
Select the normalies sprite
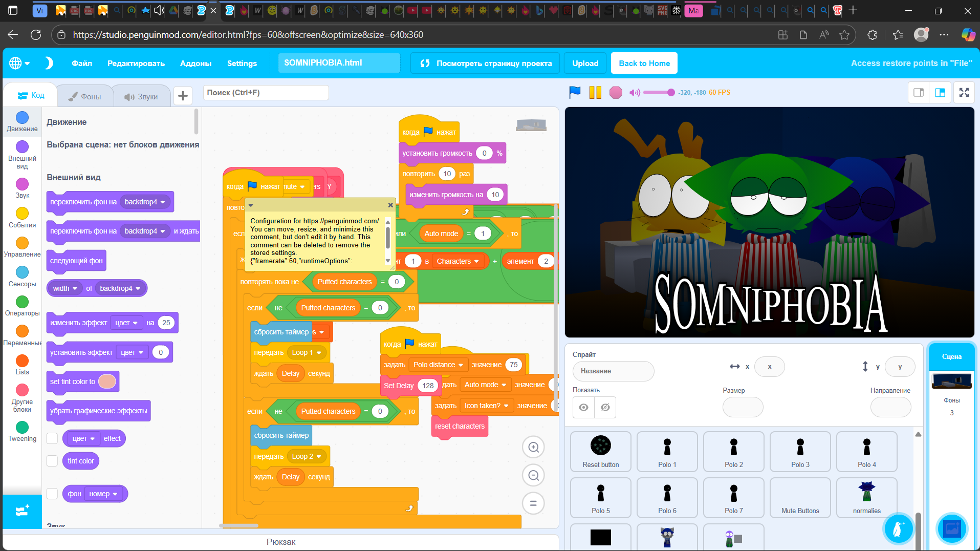pos(867,497)
